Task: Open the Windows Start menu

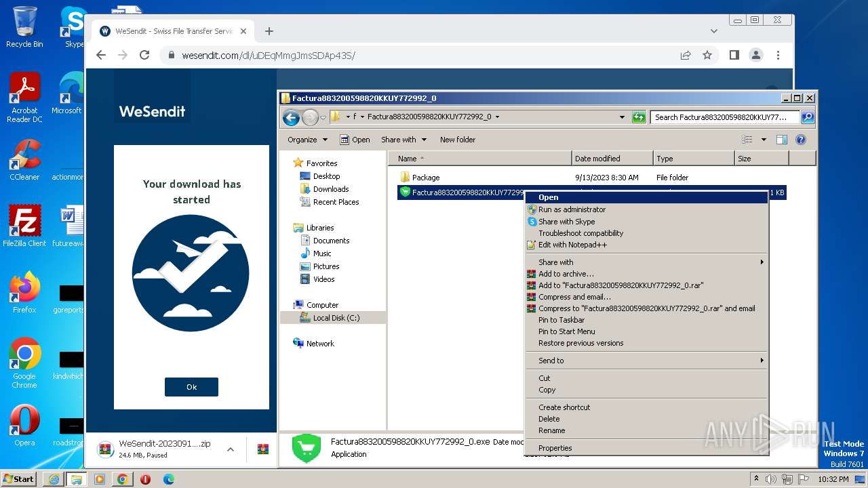Action: click(18, 479)
